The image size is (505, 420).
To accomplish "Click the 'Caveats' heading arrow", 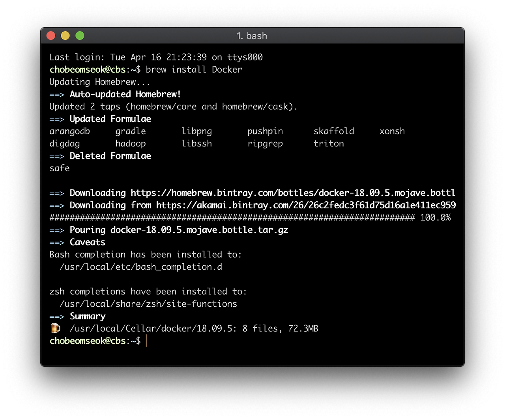I will 57,242.
